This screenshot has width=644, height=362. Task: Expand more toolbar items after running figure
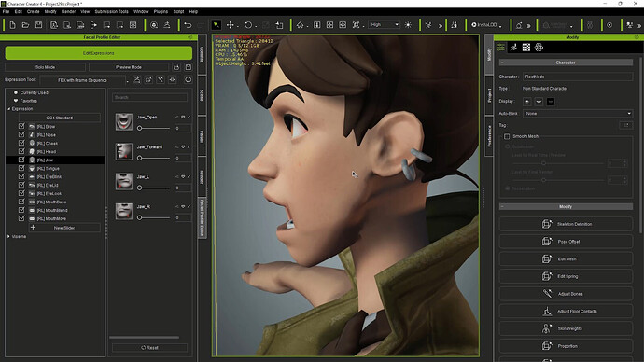click(441, 26)
